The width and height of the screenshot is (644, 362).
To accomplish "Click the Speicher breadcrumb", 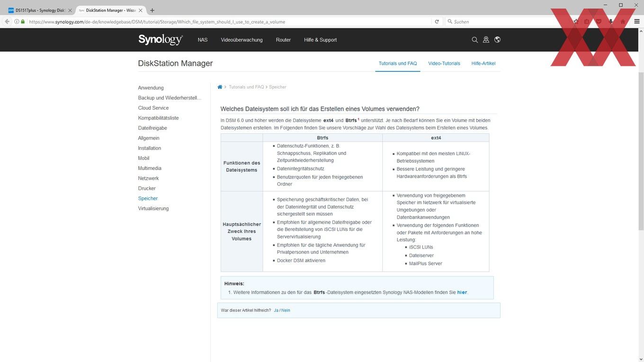I will click(277, 87).
